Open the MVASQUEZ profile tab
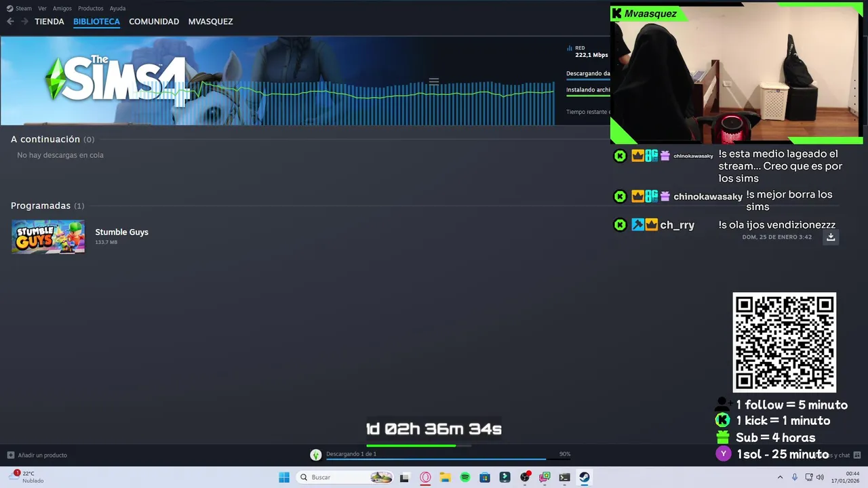This screenshot has height=488, width=868. point(210,22)
